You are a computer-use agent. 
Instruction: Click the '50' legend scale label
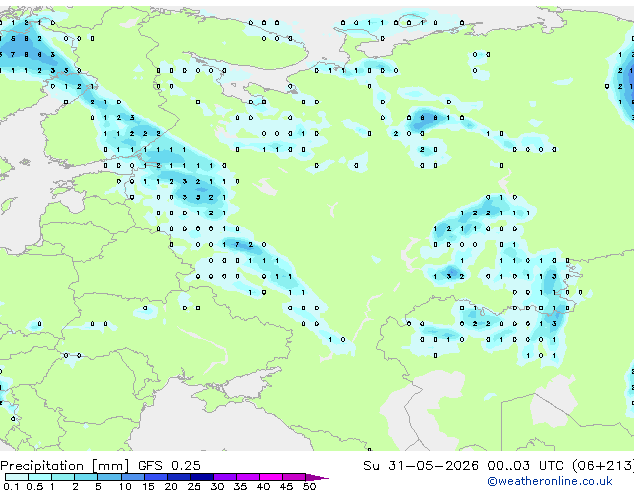(x=309, y=486)
